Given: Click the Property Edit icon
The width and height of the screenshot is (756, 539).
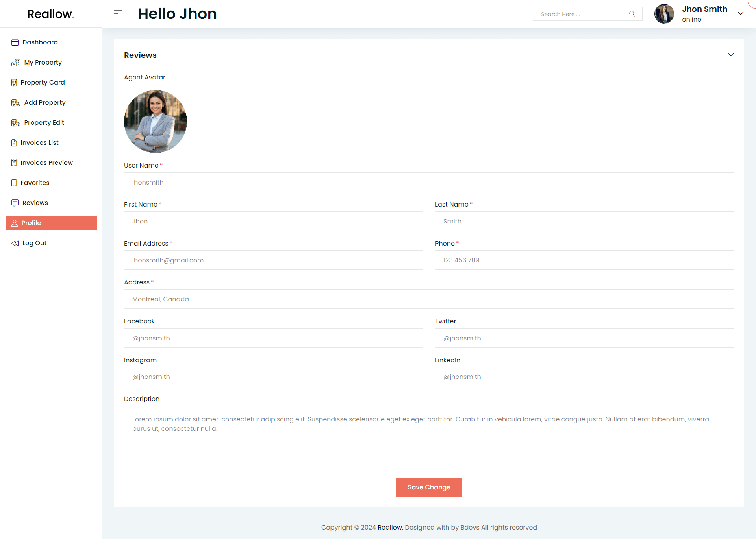Looking at the screenshot, I should pyautogui.click(x=16, y=123).
